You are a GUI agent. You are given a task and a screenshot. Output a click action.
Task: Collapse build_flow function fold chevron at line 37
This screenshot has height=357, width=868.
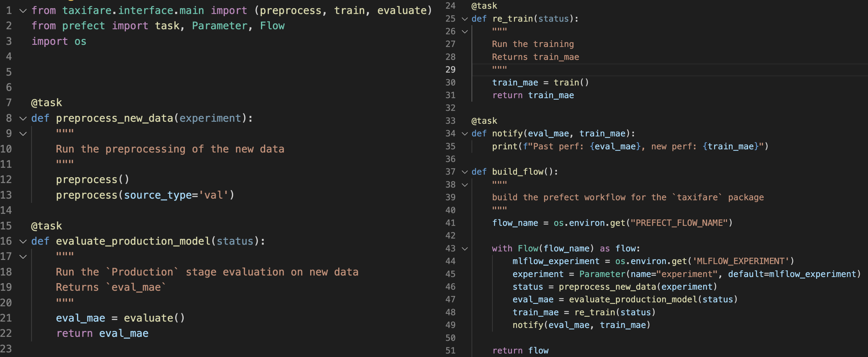465,172
